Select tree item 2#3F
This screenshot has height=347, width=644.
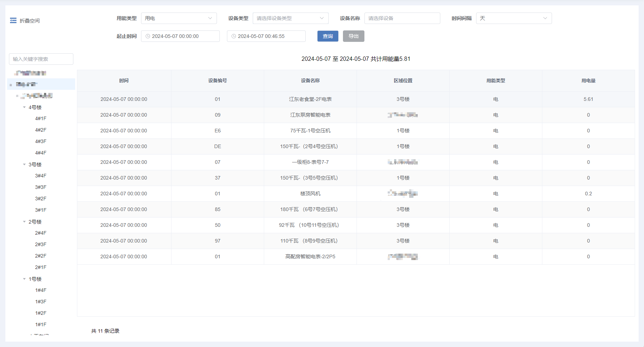click(x=41, y=244)
